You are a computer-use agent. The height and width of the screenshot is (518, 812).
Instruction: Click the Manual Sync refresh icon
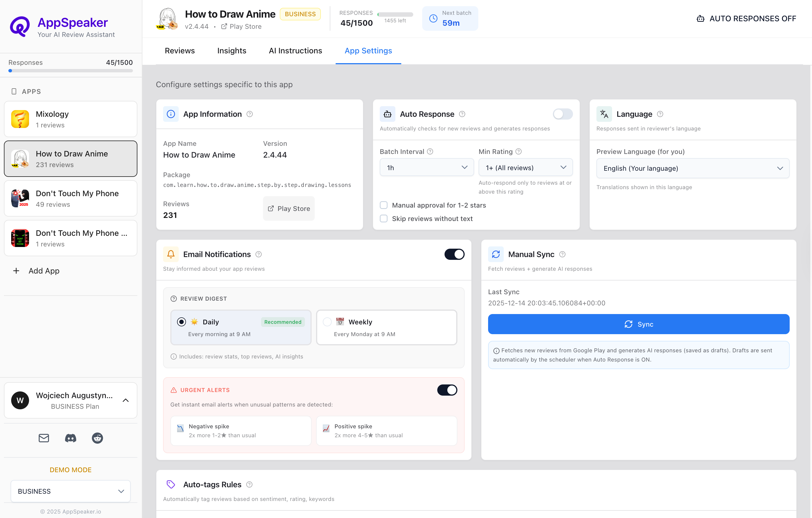tap(496, 254)
